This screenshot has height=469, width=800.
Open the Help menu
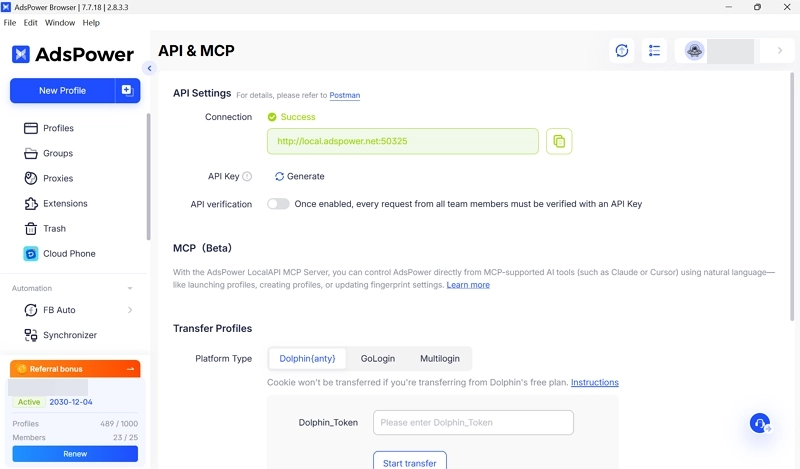[x=91, y=22]
